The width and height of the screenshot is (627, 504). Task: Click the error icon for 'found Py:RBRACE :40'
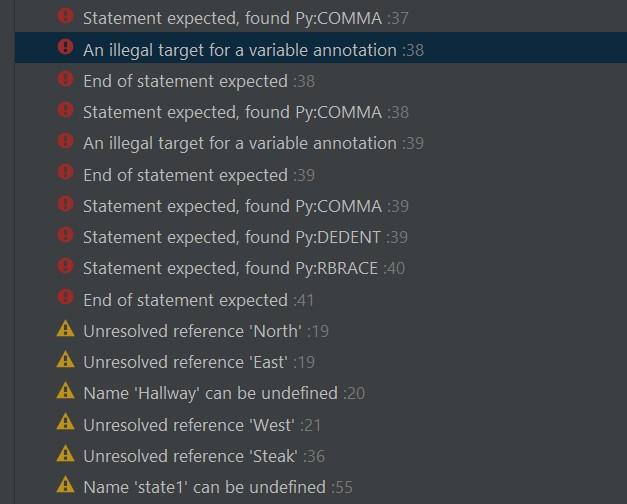coord(65,266)
